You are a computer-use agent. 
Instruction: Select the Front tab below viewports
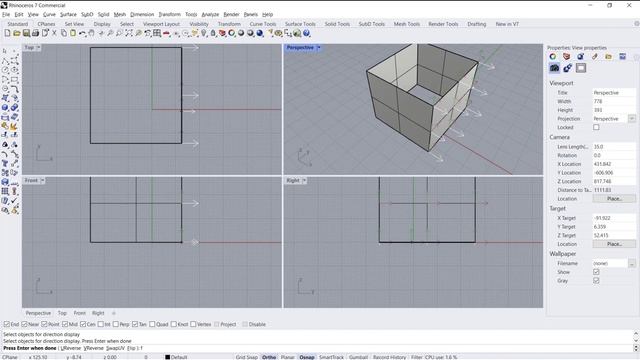pyautogui.click(x=80, y=313)
